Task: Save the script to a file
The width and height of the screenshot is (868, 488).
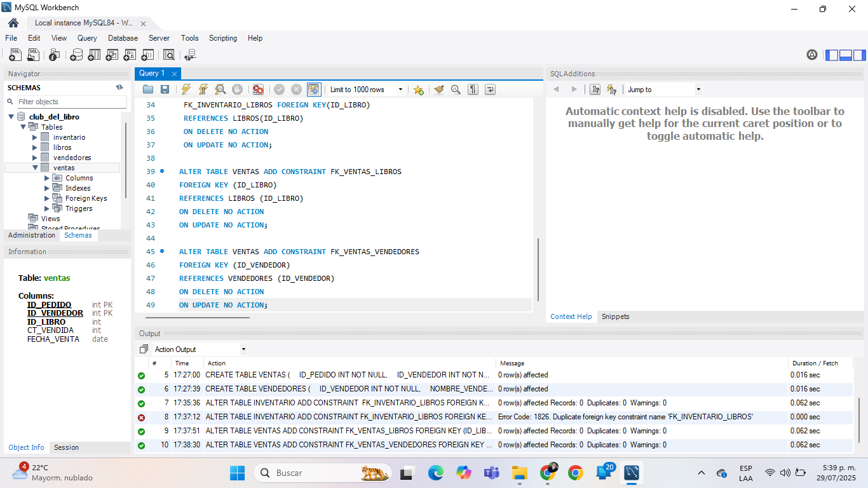Action: click(x=165, y=90)
